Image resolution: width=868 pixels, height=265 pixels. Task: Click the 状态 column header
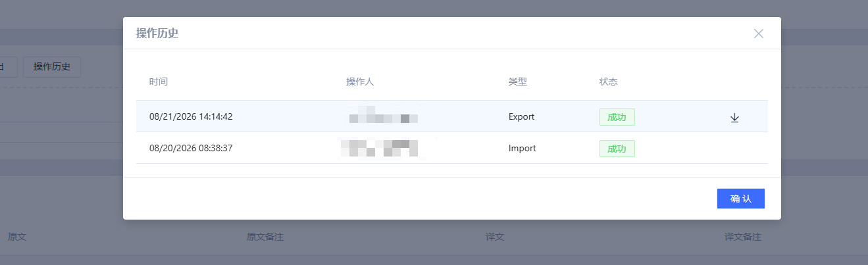pyautogui.click(x=609, y=82)
